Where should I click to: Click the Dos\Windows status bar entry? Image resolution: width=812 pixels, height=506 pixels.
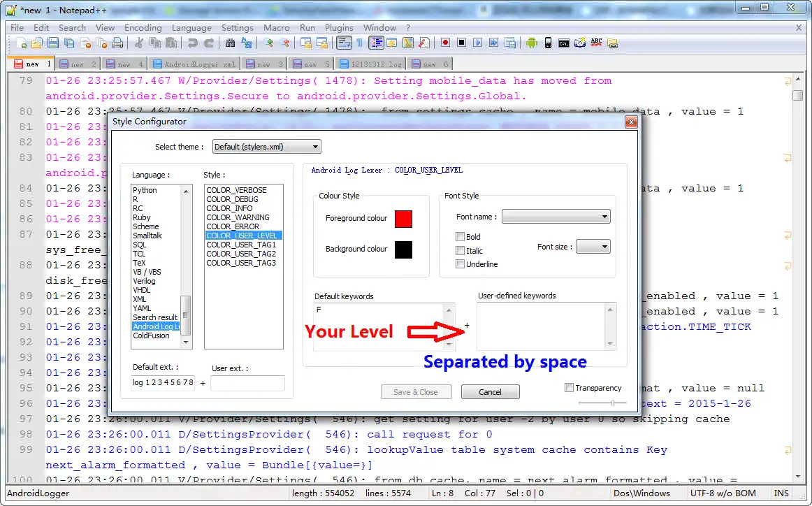[x=641, y=493]
